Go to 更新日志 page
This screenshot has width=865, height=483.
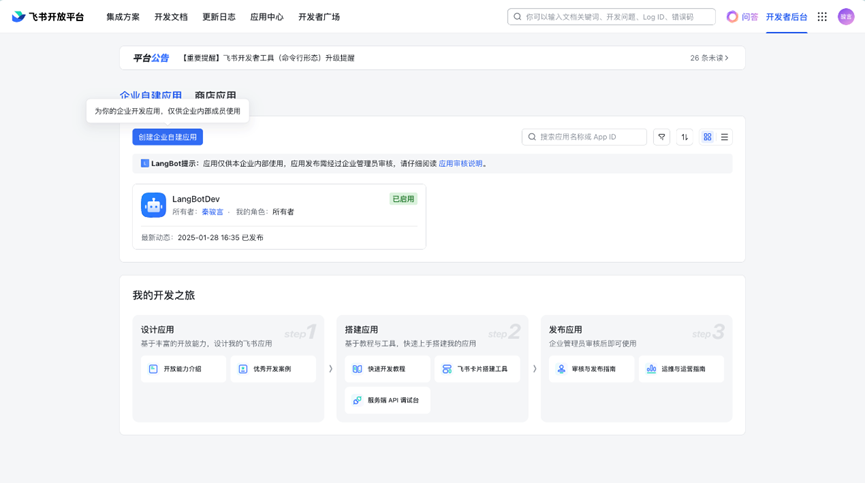tap(218, 17)
